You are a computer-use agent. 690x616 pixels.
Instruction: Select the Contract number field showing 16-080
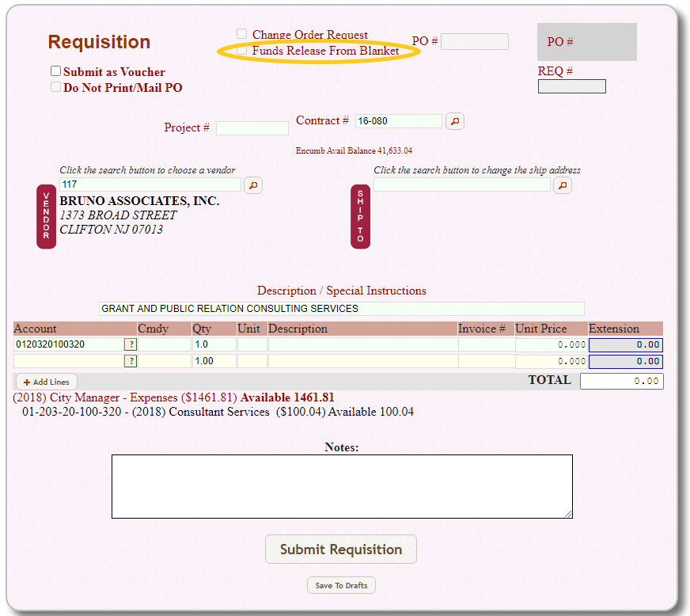[398, 122]
